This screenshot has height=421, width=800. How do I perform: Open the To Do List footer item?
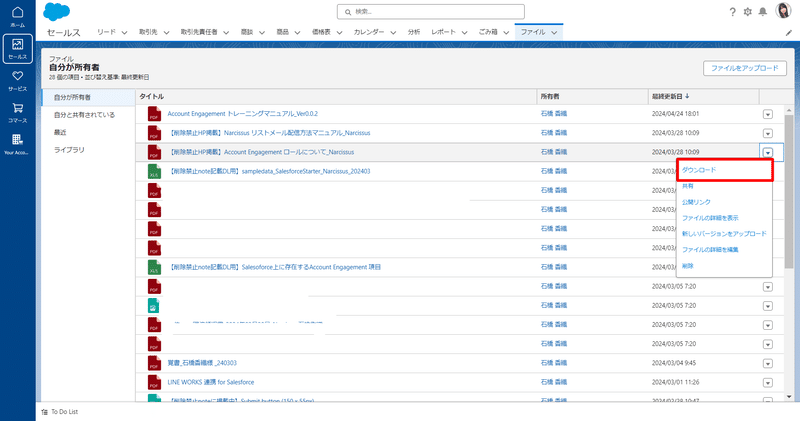(60, 412)
